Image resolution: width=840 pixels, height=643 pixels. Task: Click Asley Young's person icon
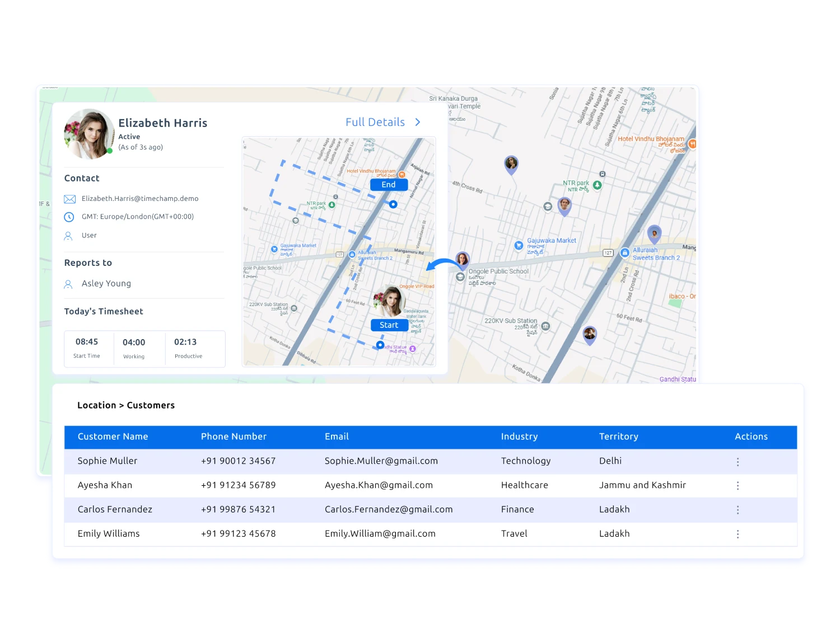68,284
